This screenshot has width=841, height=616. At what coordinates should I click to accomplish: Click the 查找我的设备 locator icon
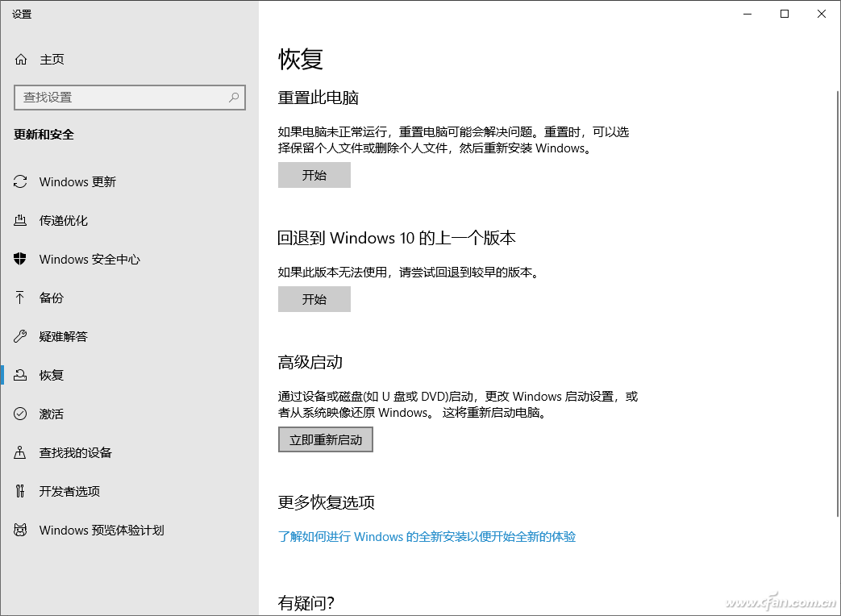pos(20,452)
